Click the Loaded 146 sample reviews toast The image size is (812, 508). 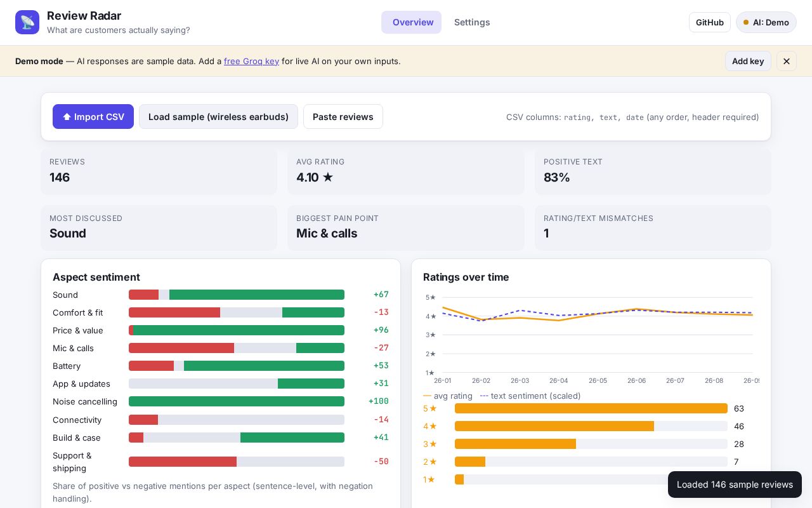pyautogui.click(x=735, y=485)
